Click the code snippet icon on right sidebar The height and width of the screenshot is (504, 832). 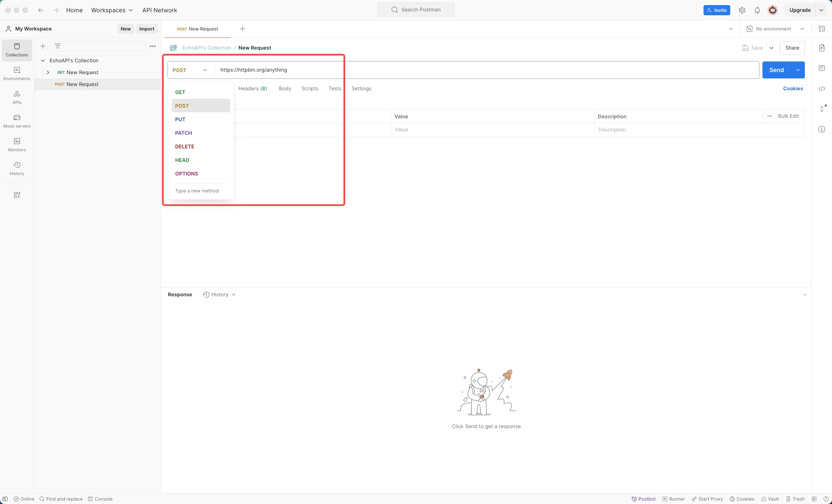click(x=823, y=89)
